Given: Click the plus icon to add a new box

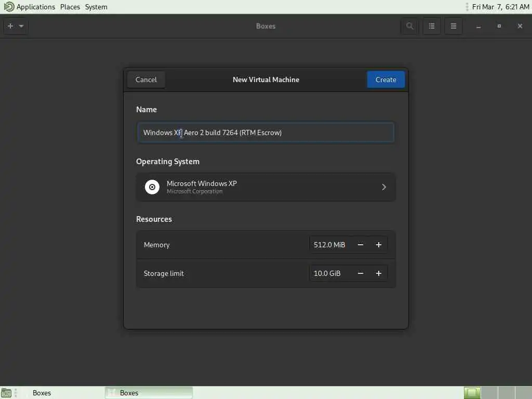Looking at the screenshot, I should click(x=10, y=26).
